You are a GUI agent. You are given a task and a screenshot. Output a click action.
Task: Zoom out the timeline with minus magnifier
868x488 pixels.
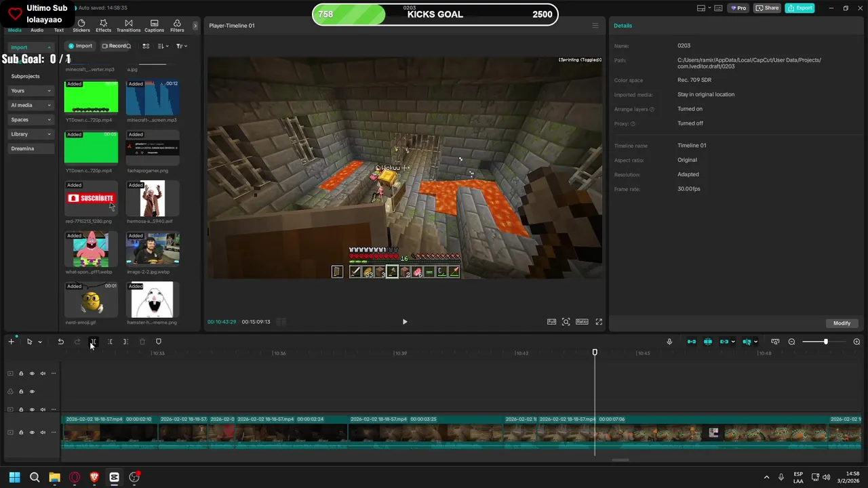(791, 342)
